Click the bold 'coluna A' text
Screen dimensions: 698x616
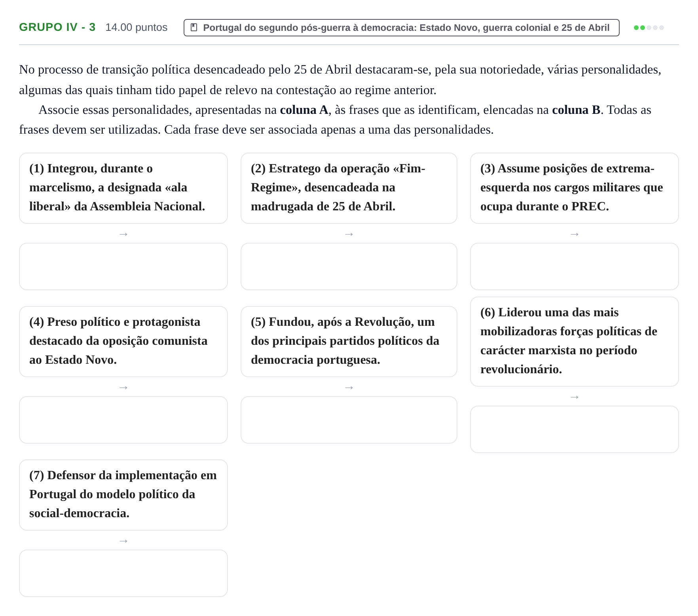304,110
